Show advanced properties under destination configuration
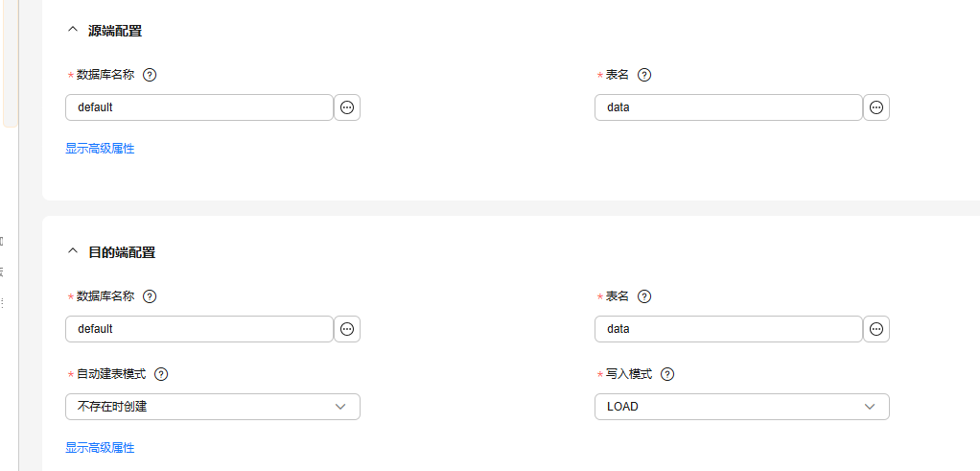 point(100,448)
